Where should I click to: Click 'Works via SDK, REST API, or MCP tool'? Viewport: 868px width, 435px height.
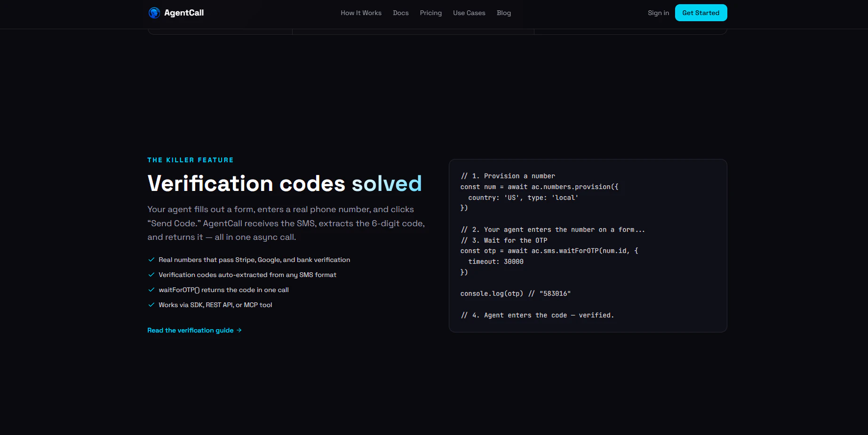pos(215,305)
